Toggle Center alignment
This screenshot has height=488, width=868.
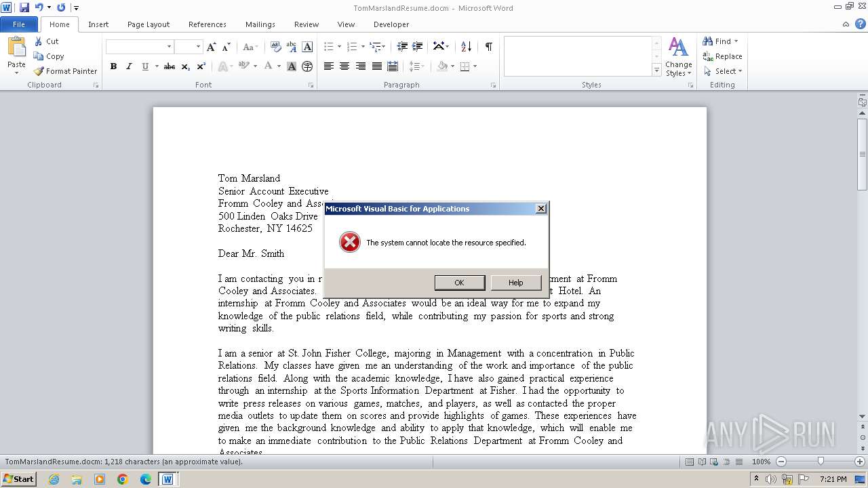click(x=344, y=66)
